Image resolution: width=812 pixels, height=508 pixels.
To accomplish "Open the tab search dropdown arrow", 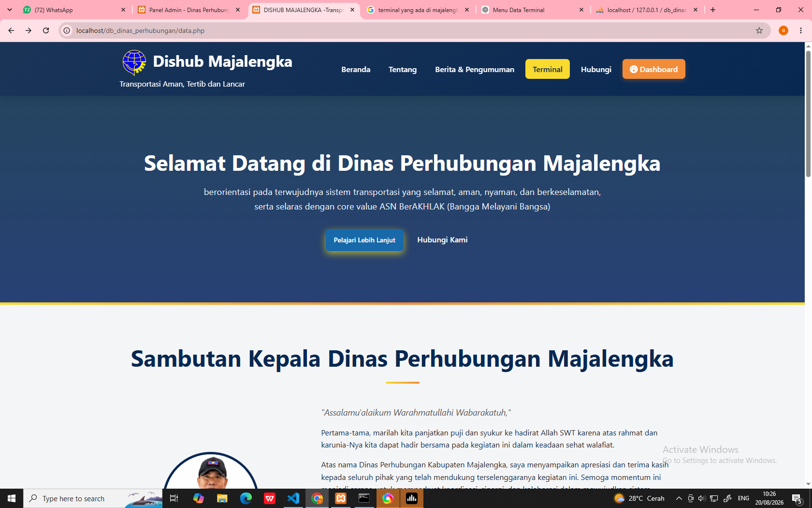I will (10, 10).
